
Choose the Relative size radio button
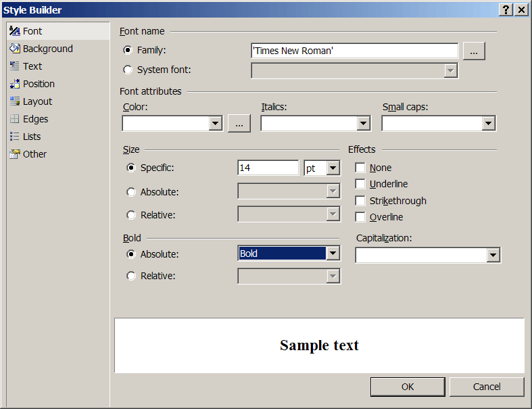tap(131, 215)
